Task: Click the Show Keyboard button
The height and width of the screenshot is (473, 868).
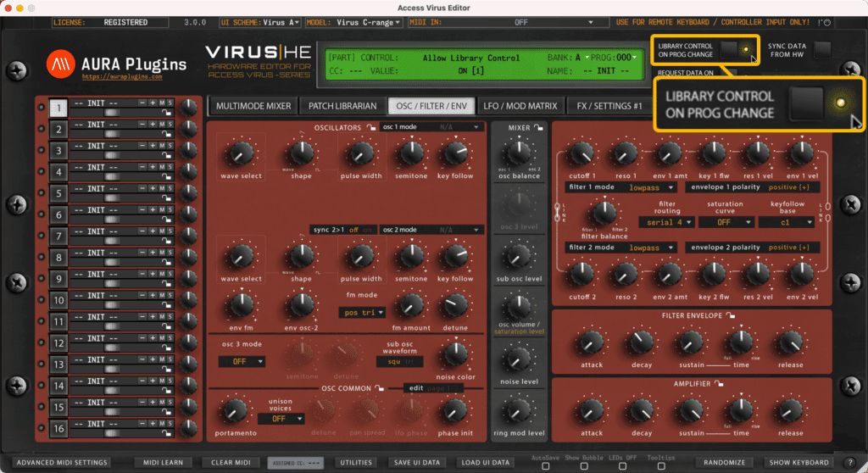Action: 798,463
